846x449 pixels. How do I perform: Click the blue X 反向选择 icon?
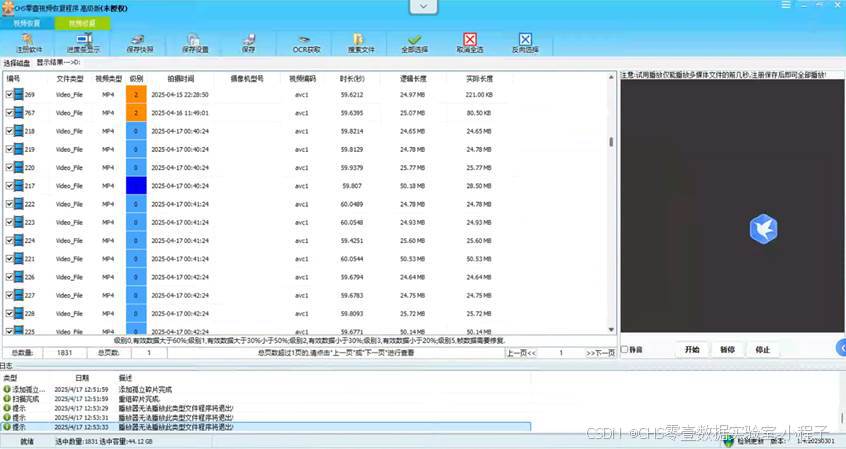[x=525, y=39]
